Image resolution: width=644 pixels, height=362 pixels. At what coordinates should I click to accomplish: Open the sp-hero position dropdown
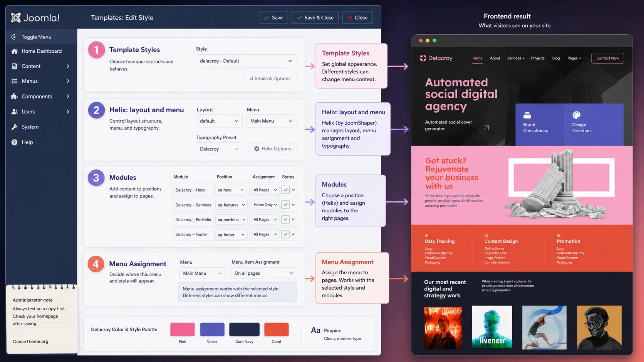coord(231,190)
